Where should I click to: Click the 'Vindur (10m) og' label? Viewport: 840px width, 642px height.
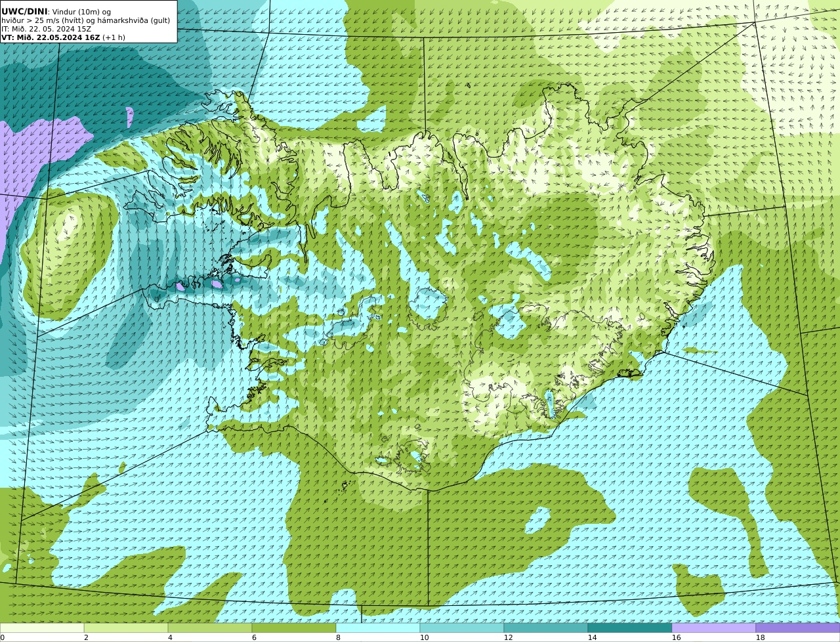tap(81, 12)
